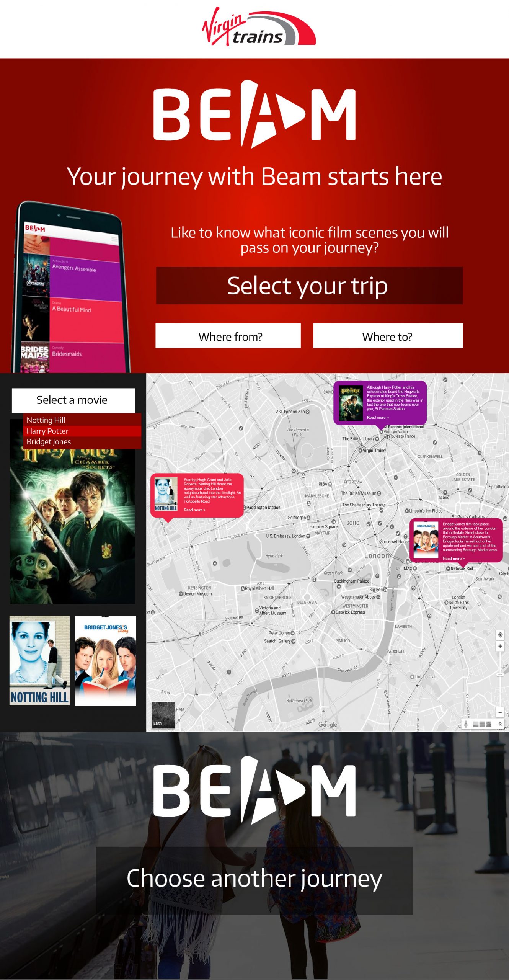Viewport: 509px width, 980px height.
Task: Click the Big Ben map marker
Action: pos(385,590)
